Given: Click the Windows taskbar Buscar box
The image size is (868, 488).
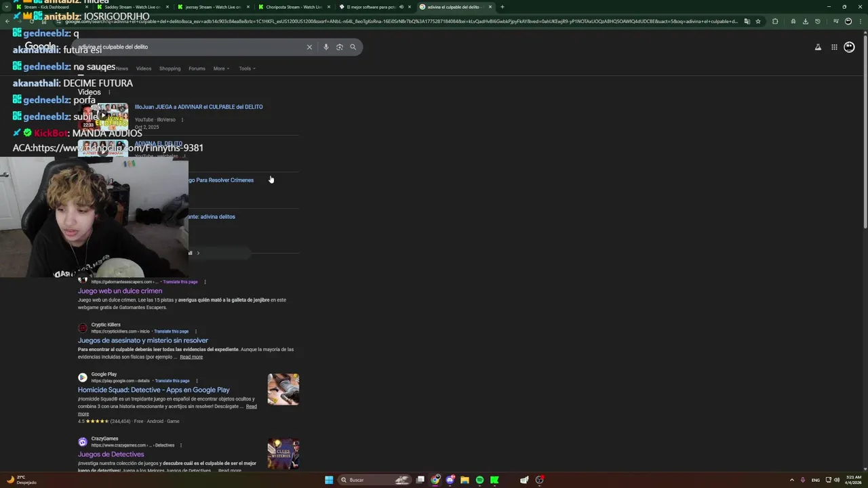Looking at the screenshot, I should click(x=375, y=480).
